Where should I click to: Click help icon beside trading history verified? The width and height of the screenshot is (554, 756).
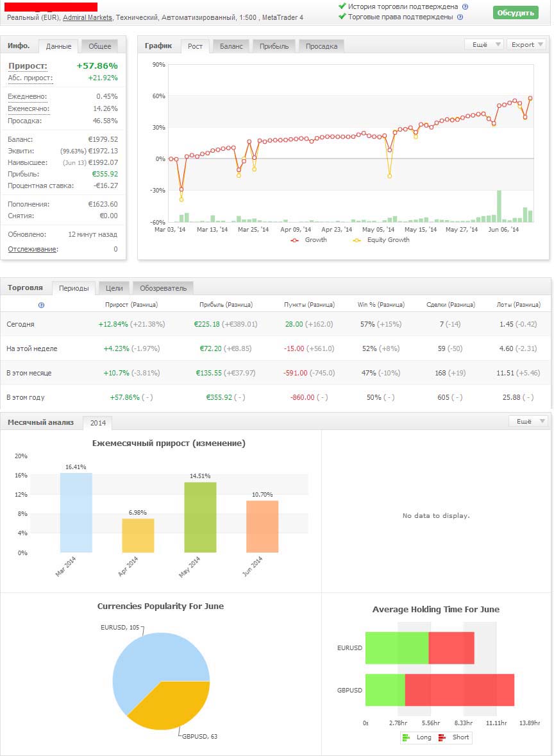465,6
